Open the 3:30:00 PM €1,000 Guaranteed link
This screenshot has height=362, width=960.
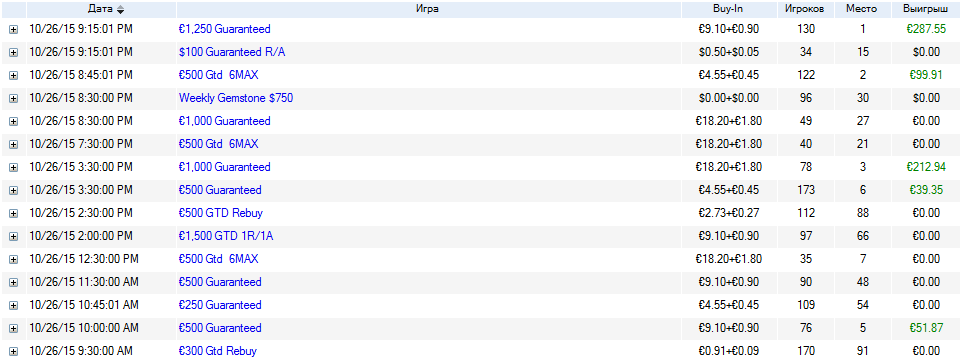pos(225,167)
